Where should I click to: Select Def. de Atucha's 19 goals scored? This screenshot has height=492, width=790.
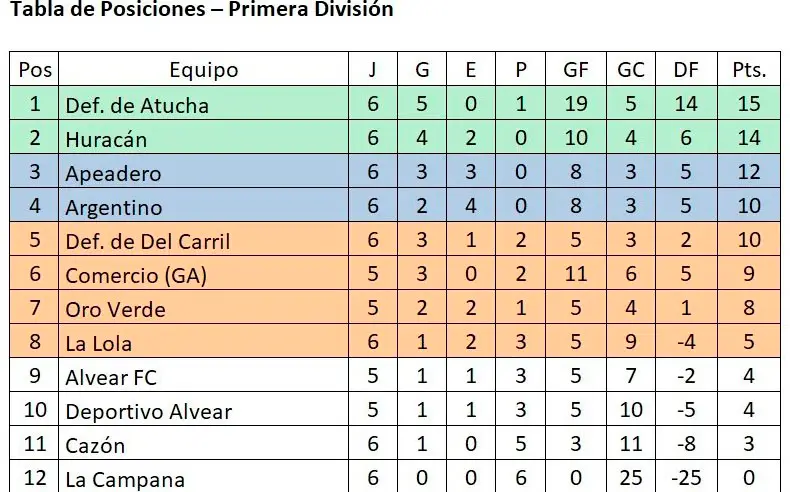(x=575, y=104)
